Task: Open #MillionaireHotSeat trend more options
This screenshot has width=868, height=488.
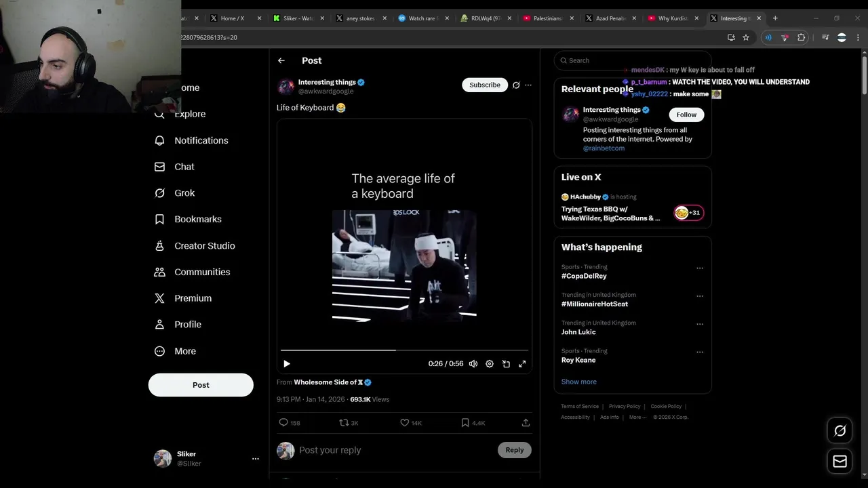Action: (x=700, y=296)
